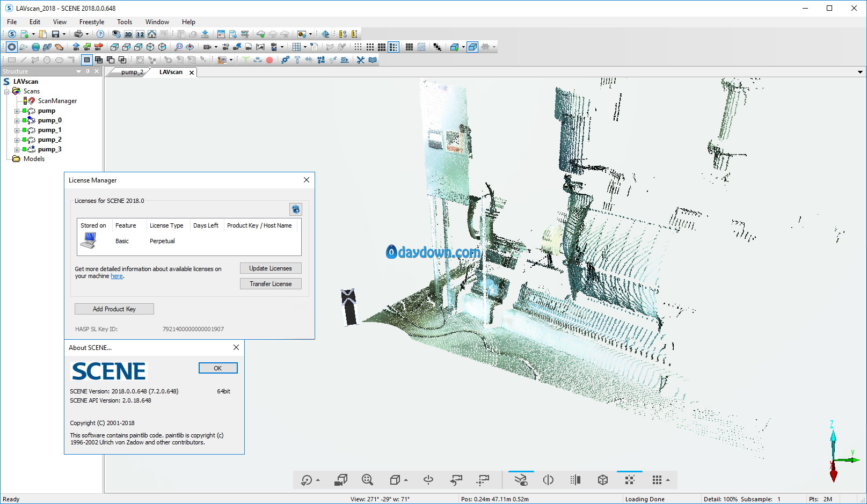Image resolution: width=867 pixels, height=504 pixels.
Task: Click the Update Licenses button
Action: [271, 268]
